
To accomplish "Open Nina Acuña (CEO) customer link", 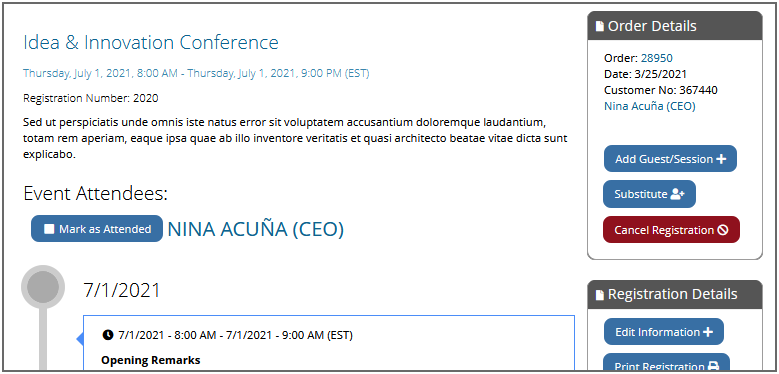I will [649, 106].
